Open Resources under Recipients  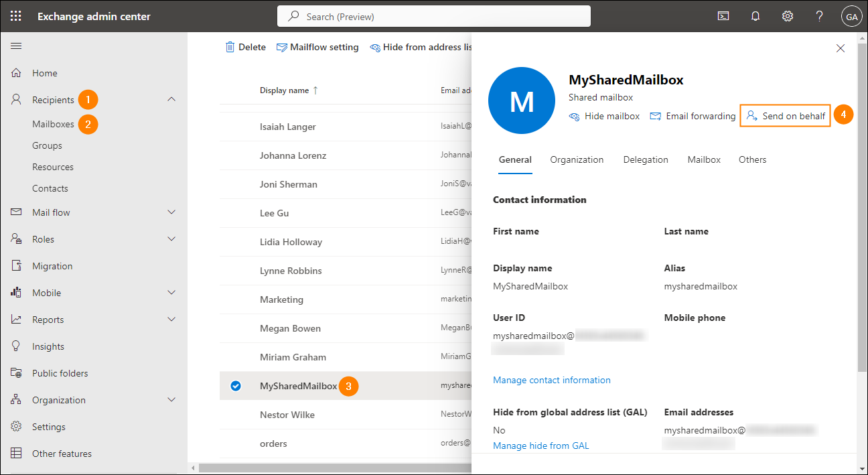[x=53, y=167]
